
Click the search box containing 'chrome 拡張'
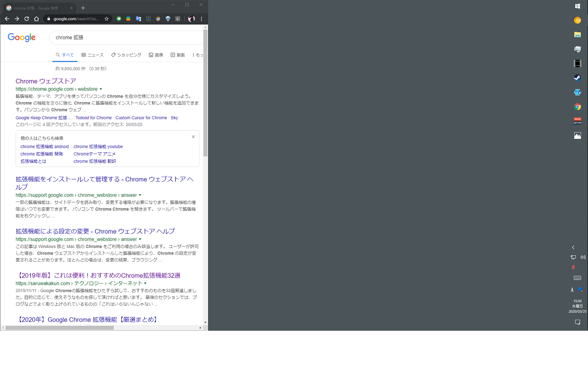126,37
